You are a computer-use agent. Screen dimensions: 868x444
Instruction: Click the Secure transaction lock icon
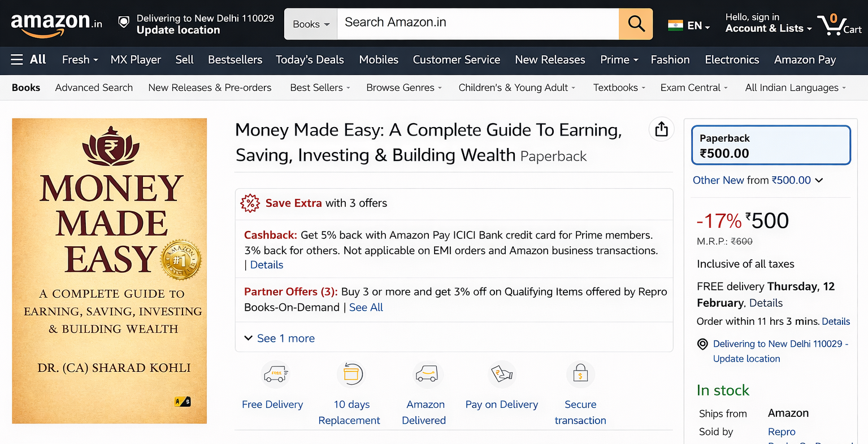(580, 374)
